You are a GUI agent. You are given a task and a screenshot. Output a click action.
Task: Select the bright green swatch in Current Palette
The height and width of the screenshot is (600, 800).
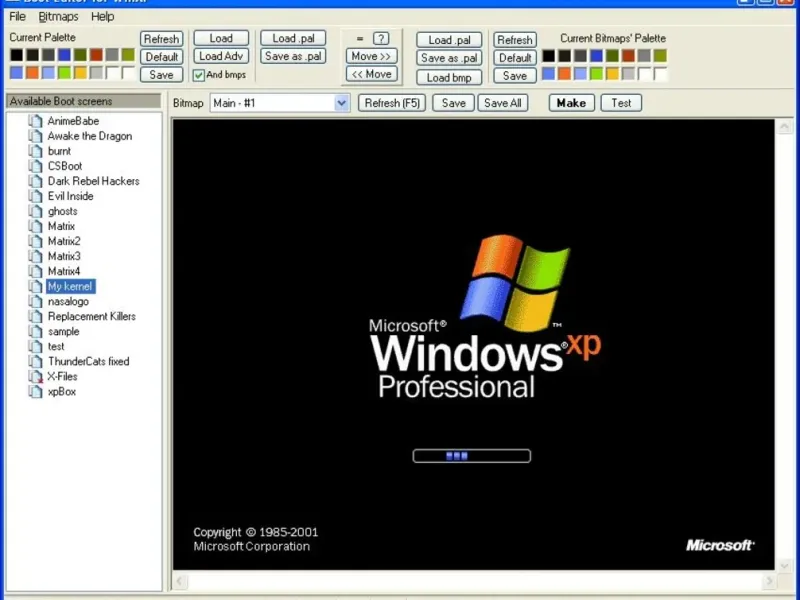(x=64, y=72)
